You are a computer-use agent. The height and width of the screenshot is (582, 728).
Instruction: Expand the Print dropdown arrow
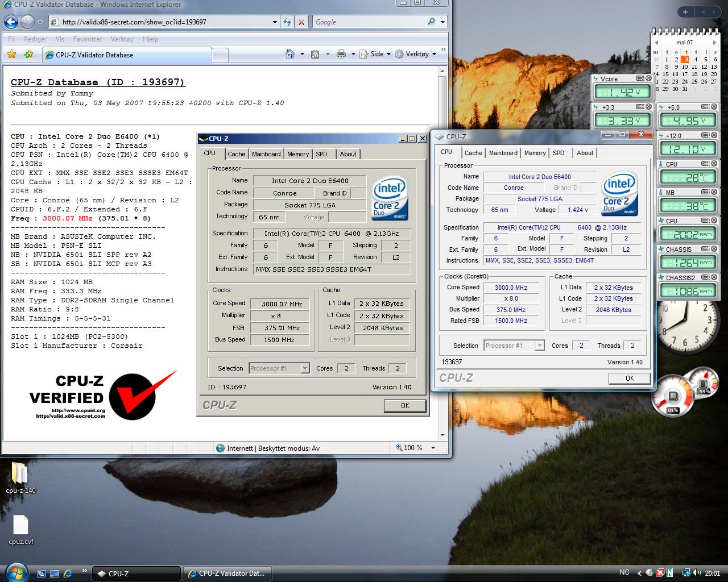[x=353, y=54]
